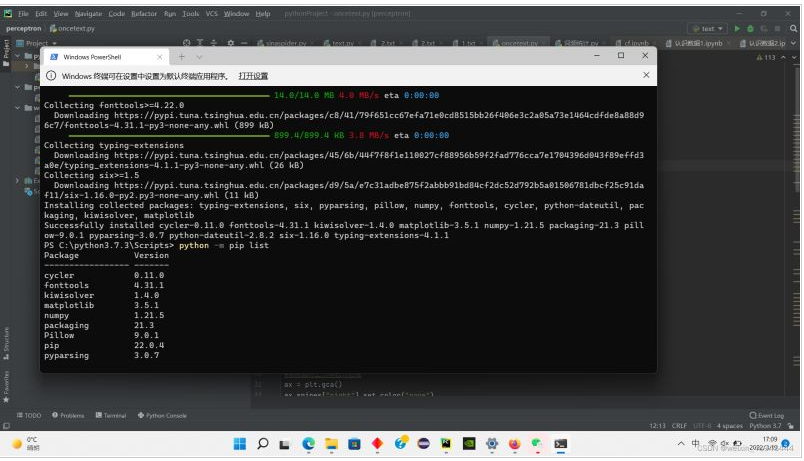Open the Windows Start menu
The height and width of the screenshot is (461, 804).
coord(239,444)
